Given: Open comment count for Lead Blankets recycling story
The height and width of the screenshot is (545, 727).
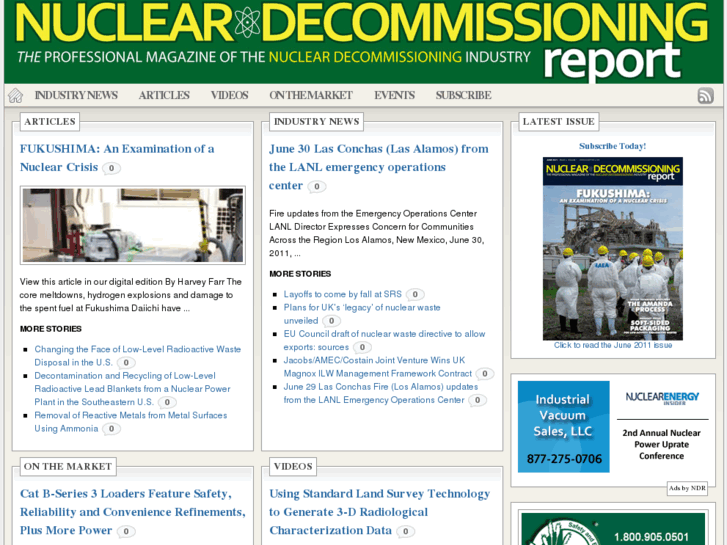Looking at the screenshot, I should point(167,402).
